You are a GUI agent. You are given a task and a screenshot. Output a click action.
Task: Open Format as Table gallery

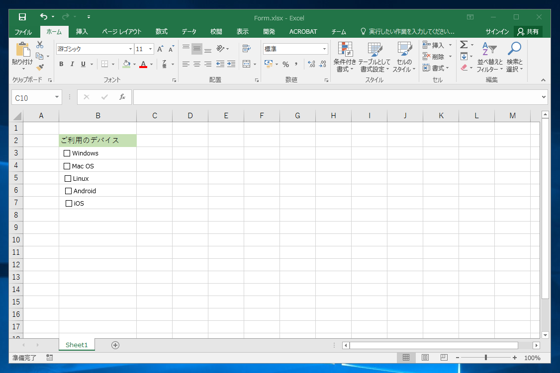pyautogui.click(x=374, y=57)
